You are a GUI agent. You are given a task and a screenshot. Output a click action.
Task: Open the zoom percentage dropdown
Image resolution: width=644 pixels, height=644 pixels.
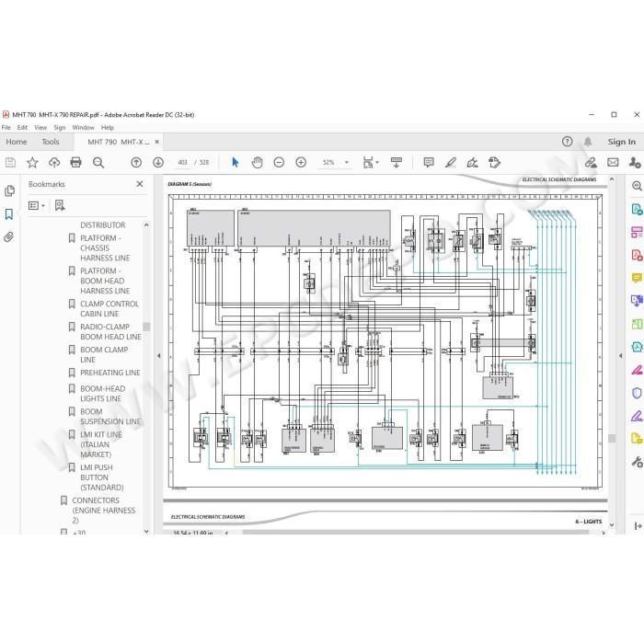coord(347,162)
